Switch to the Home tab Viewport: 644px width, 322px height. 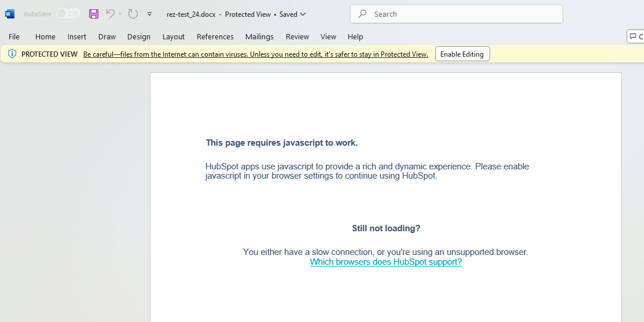click(x=45, y=36)
